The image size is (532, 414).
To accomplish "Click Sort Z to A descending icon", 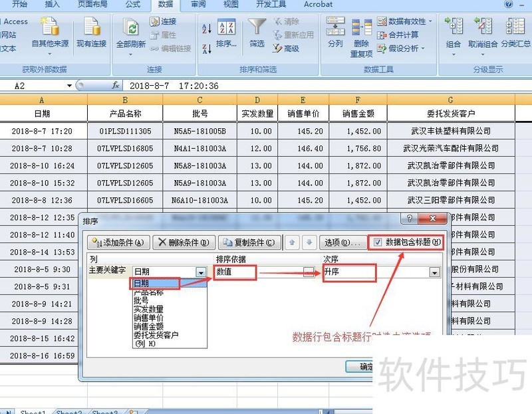I will point(207,49).
